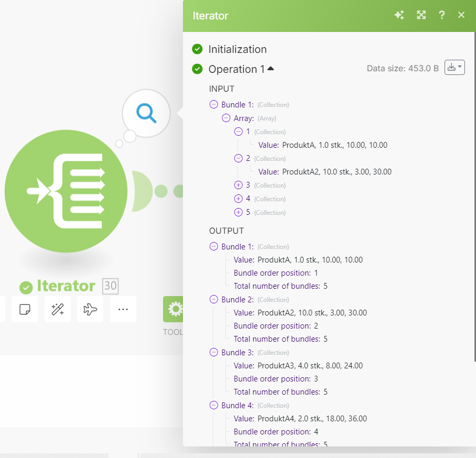Click Bundle order position 1
This screenshot has width=476, height=458.
pyautogui.click(x=276, y=273)
